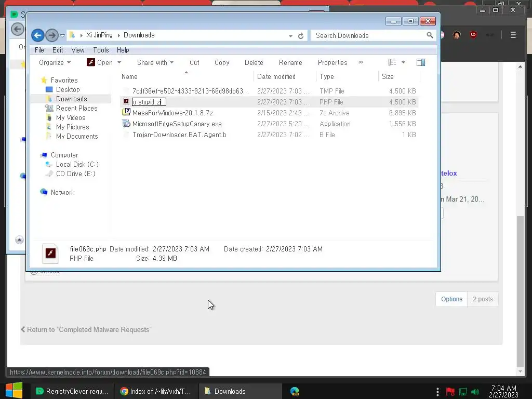Viewport: 532px width, 399px height.
Task: Select Downloads in navigation pane
Action: click(x=72, y=99)
